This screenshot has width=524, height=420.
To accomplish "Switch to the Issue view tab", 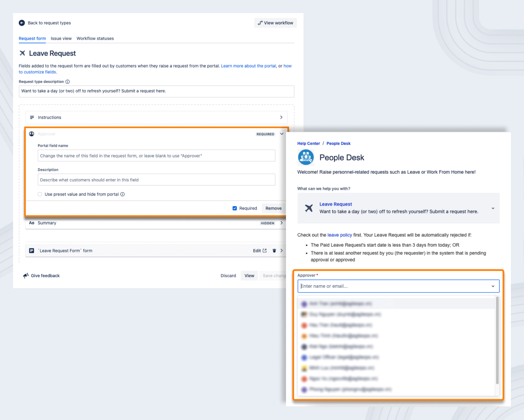I will (61, 38).
